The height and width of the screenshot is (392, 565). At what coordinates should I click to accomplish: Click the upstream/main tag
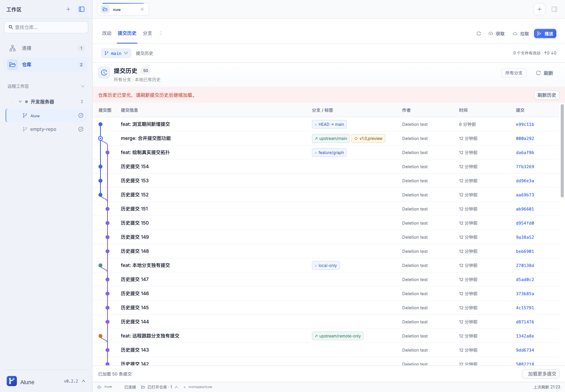[x=331, y=138]
